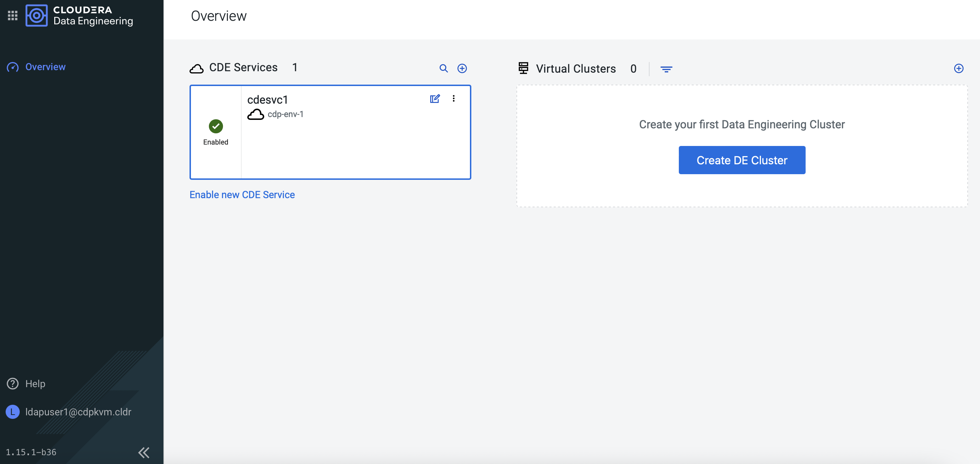This screenshot has height=464, width=980.
Task: Open Help in the sidebar
Action: [x=35, y=384]
